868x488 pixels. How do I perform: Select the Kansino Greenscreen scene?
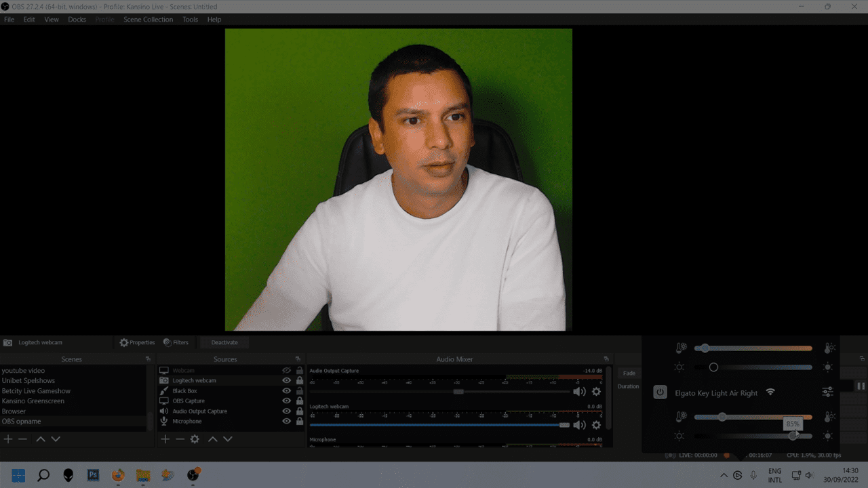[33, 401]
